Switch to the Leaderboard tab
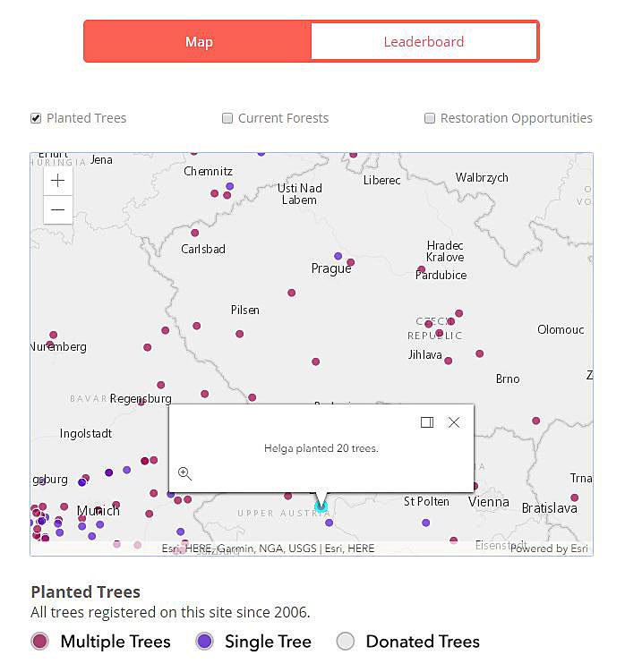Screen dimensions: 625x672 [x=424, y=41]
